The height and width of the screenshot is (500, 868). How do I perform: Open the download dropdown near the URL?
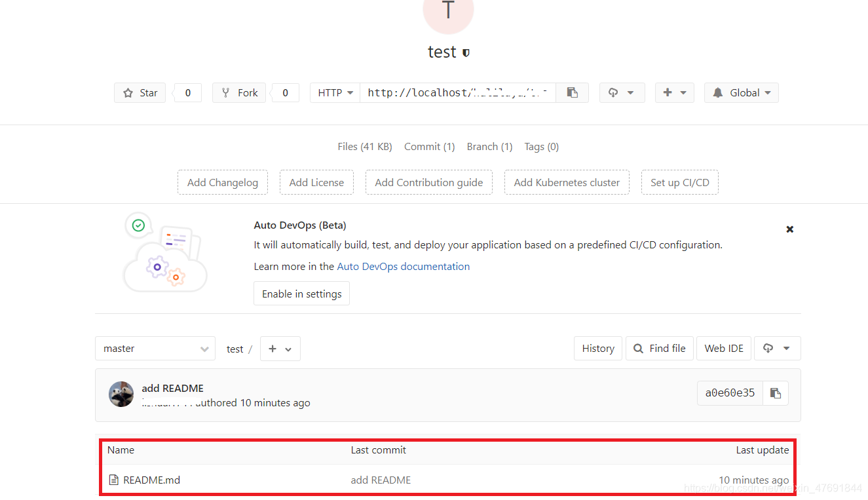pyautogui.click(x=622, y=92)
